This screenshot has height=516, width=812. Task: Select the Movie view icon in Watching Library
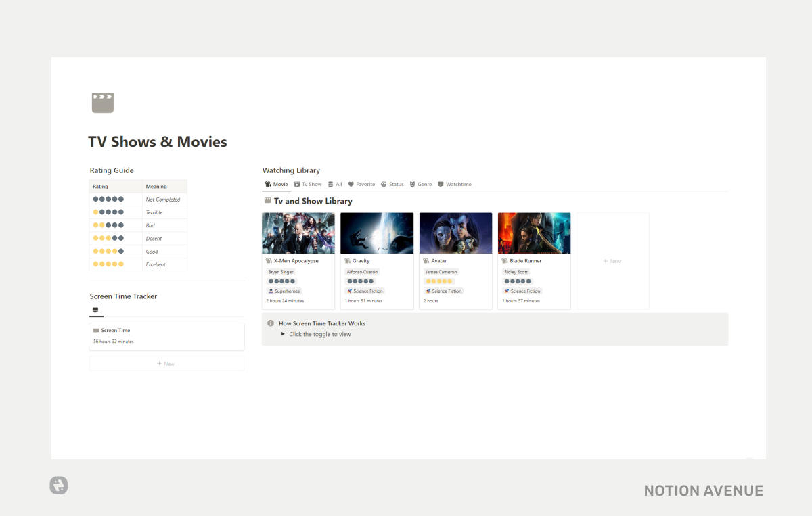(x=269, y=183)
